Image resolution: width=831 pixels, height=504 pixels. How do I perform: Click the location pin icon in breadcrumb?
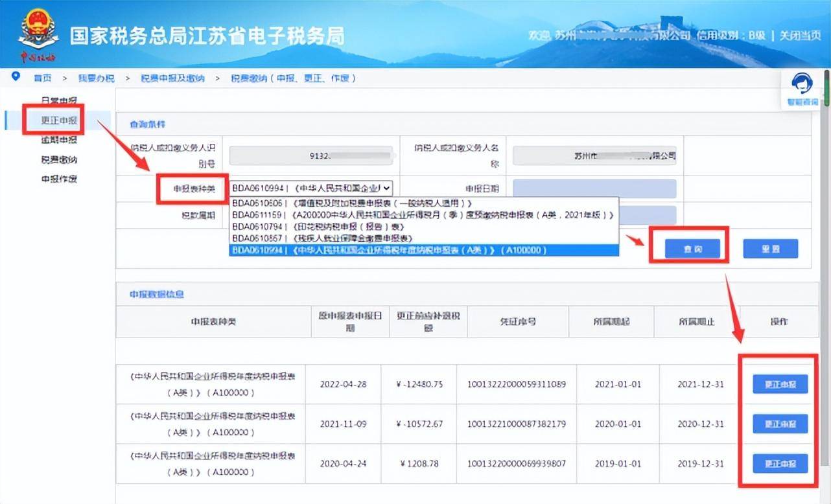pos(16,77)
